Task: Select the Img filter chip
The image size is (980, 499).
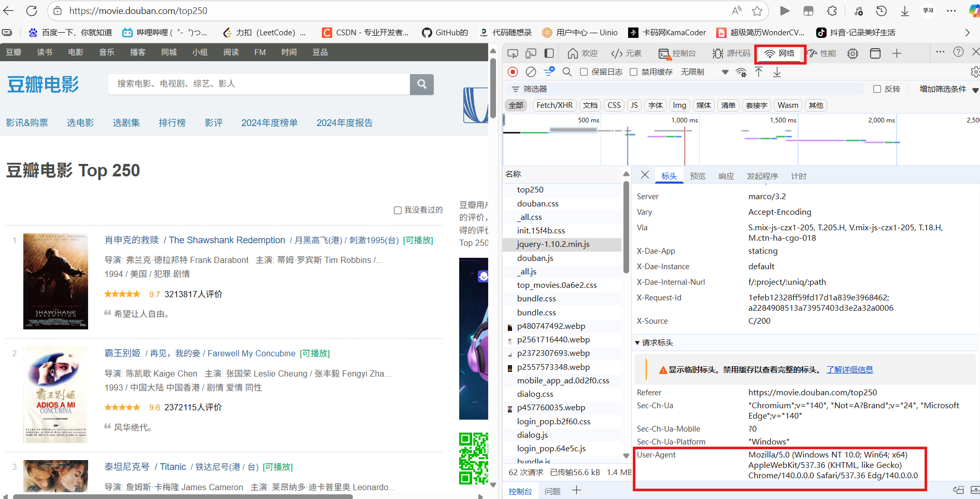Action: point(679,105)
